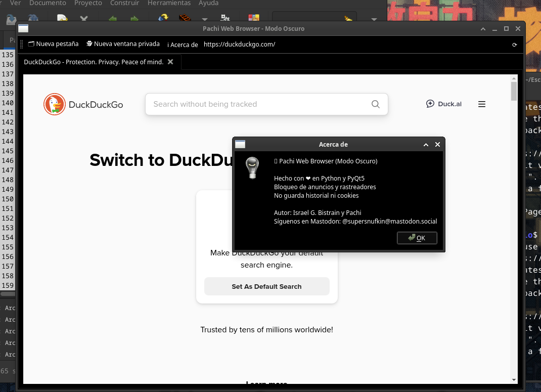Click the editor's compile icon
Screen dimensions: 541x392
click(163, 18)
